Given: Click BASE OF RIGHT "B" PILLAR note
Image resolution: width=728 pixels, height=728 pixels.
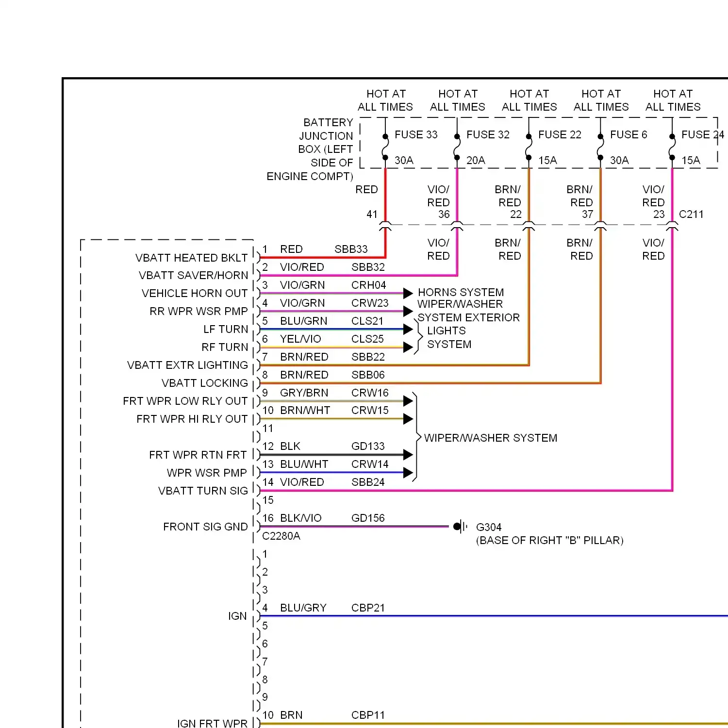Looking at the screenshot, I should click(550, 540).
